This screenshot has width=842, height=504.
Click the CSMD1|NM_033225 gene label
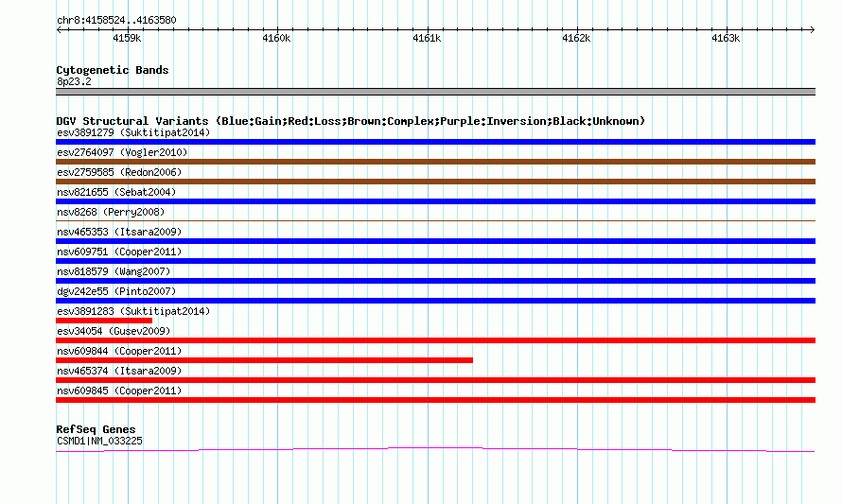coord(99,441)
